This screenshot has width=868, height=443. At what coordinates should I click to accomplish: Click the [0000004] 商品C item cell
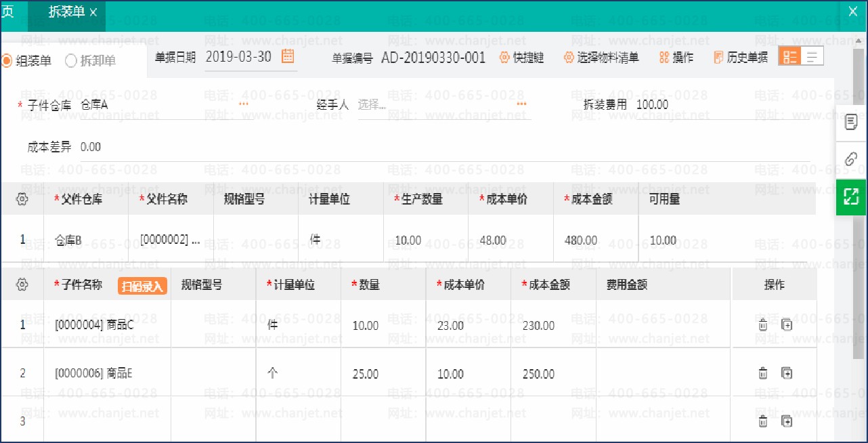pyautogui.click(x=107, y=325)
